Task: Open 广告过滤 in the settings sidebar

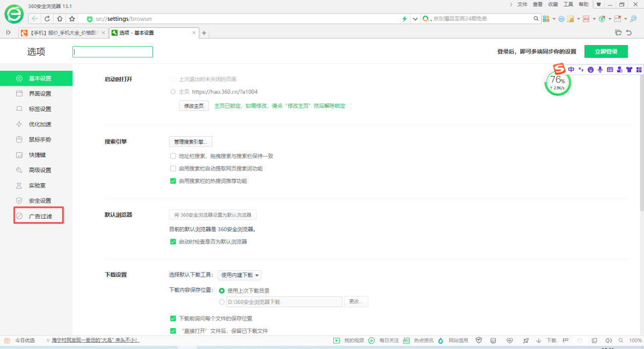Action: click(x=40, y=216)
